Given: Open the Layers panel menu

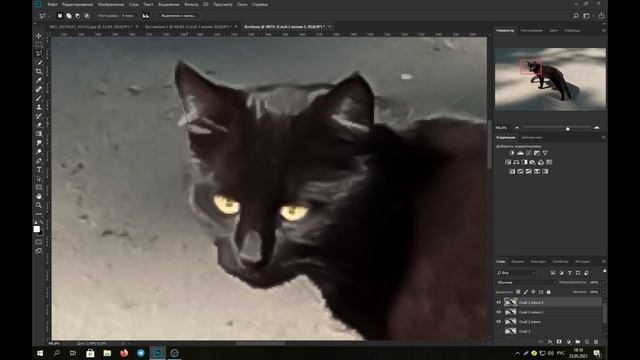Looking at the screenshot, I should [x=603, y=262].
